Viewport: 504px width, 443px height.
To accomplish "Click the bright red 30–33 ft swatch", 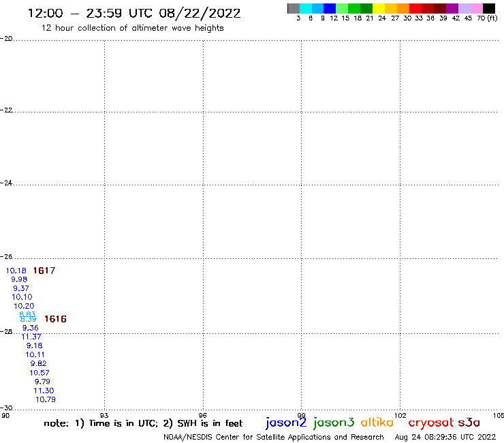I will point(415,8).
